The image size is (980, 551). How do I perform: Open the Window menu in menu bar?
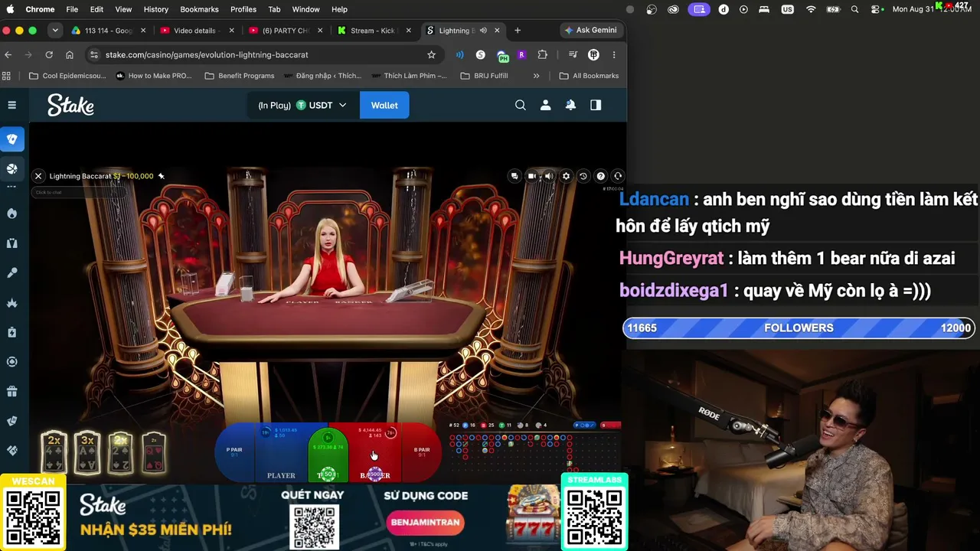(305, 9)
